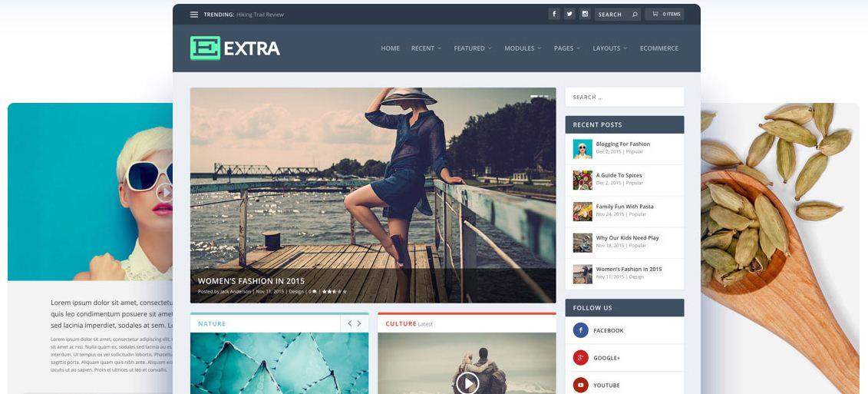Select the Nature tab header
The image size is (868, 394).
212,323
